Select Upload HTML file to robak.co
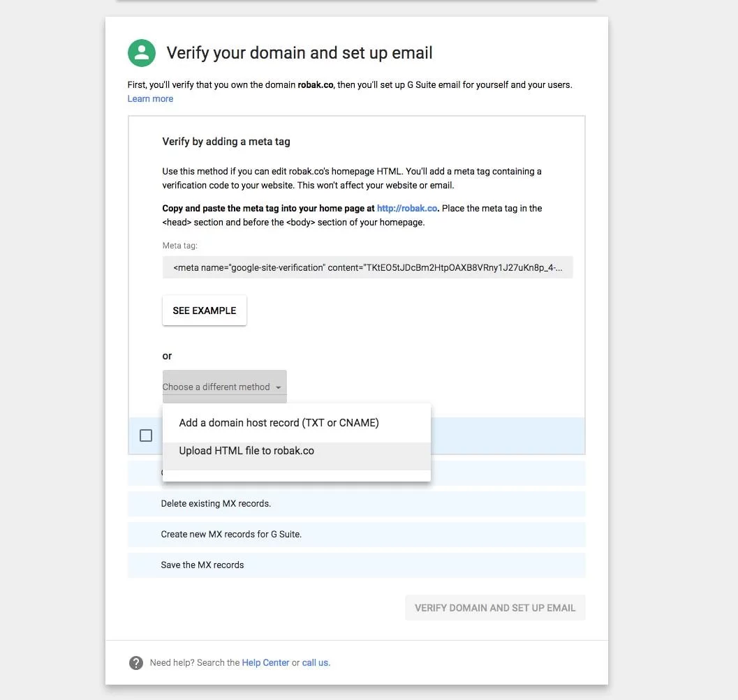 click(246, 450)
